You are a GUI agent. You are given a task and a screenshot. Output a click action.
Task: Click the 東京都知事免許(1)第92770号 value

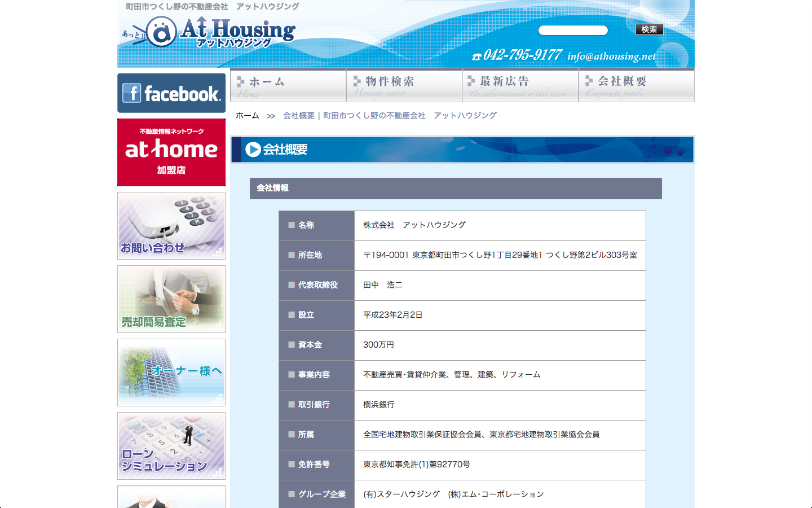pyautogui.click(x=417, y=465)
